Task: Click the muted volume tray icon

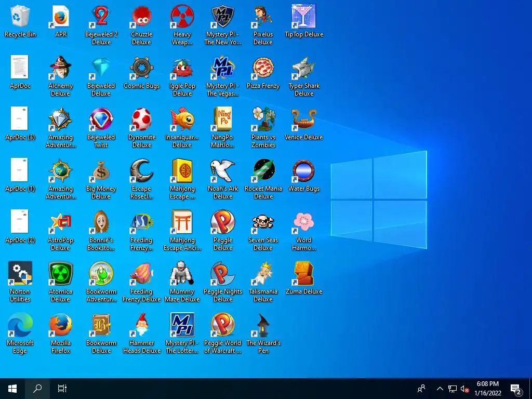Action: (464, 389)
